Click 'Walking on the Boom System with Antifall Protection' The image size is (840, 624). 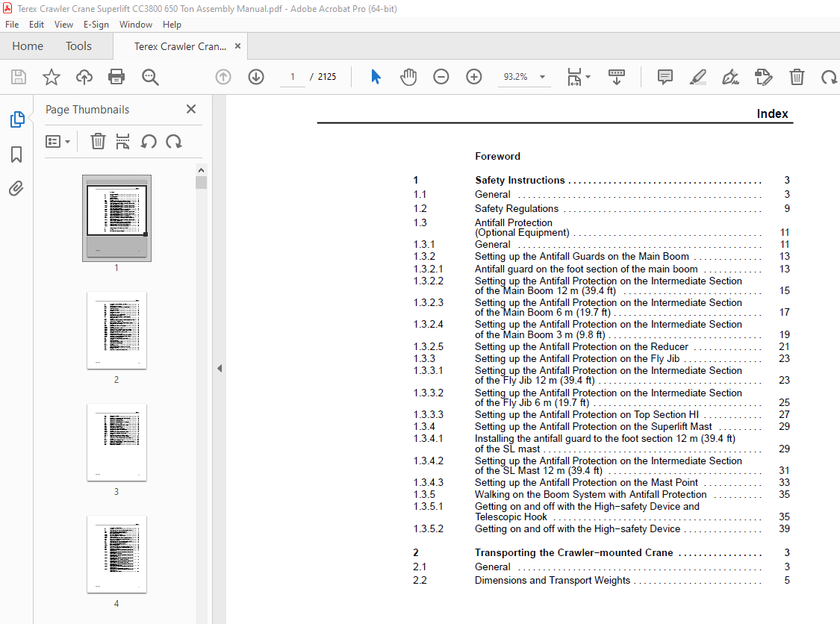pyautogui.click(x=591, y=495)
